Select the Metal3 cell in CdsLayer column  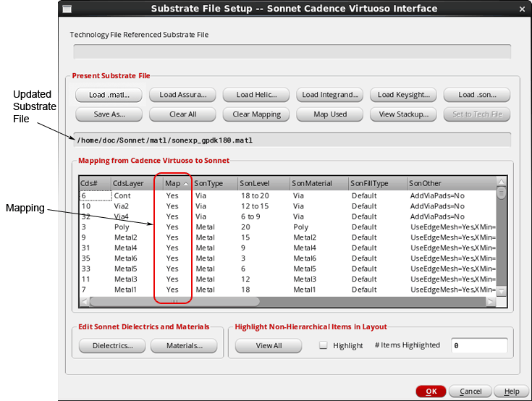[126, 279]
